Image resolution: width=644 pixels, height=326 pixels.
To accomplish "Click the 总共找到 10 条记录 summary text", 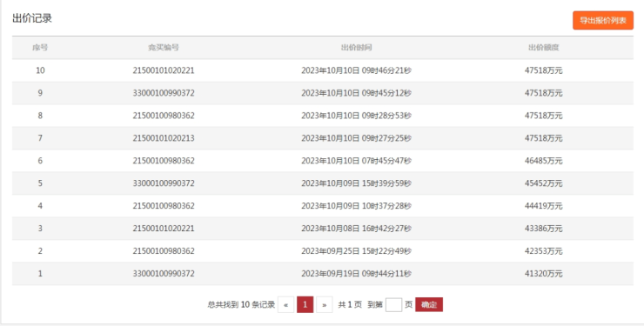I will [241, 304].
